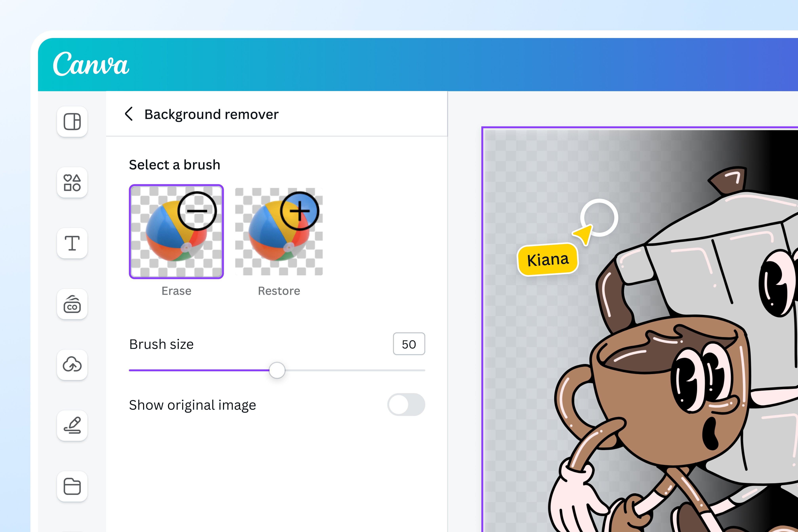Select the Draw tool in the sidebar
Viewport: 798px width, 532px height.
click(x=72, y=426)
